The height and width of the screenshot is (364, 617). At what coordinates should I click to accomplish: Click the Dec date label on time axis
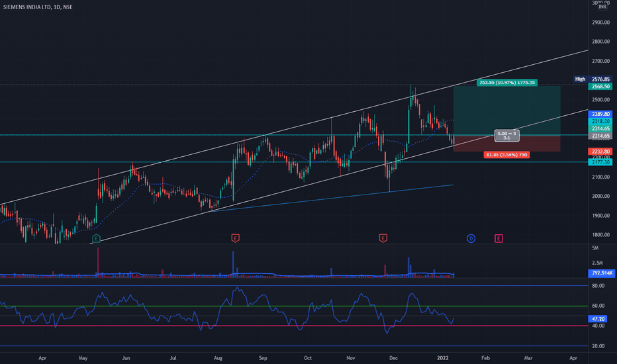pyautogui.click(x=393, y=358)
